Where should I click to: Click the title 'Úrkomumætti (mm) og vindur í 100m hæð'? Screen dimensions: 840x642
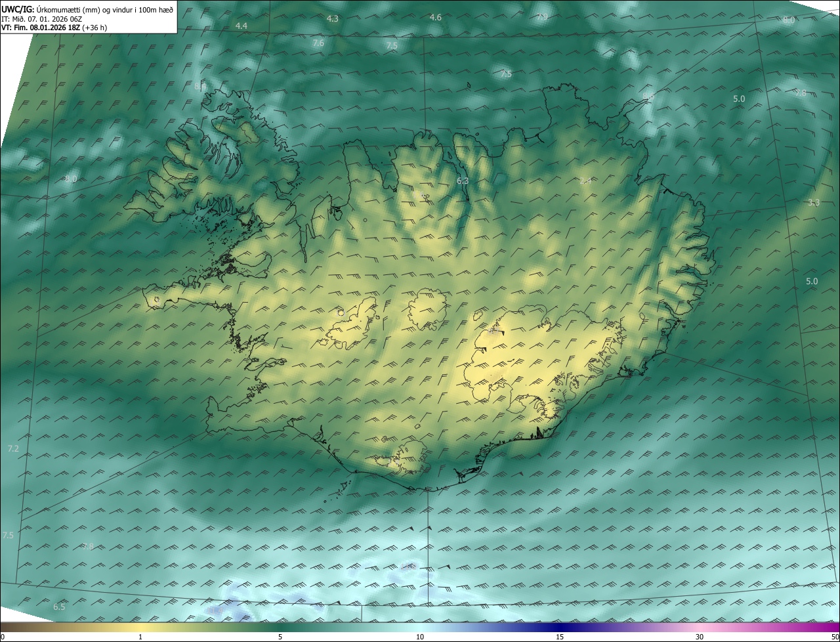coord(106,9)
